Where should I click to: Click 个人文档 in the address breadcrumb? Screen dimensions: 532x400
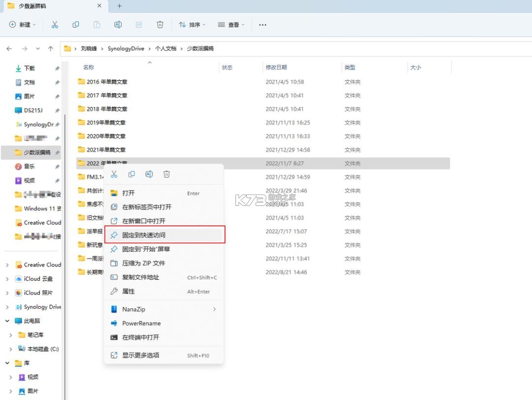[x=166, y=48]
